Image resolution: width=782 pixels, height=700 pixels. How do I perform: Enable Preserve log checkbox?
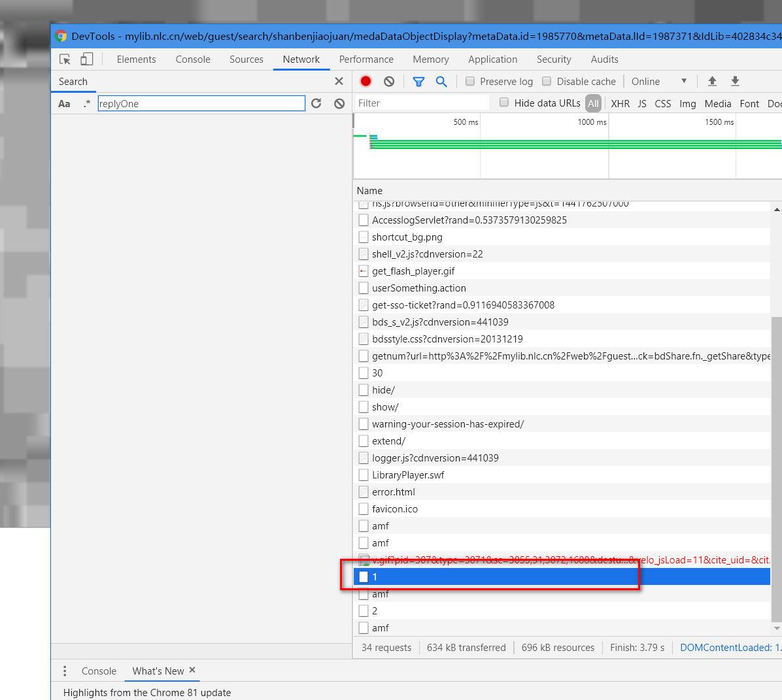[470, 81]
